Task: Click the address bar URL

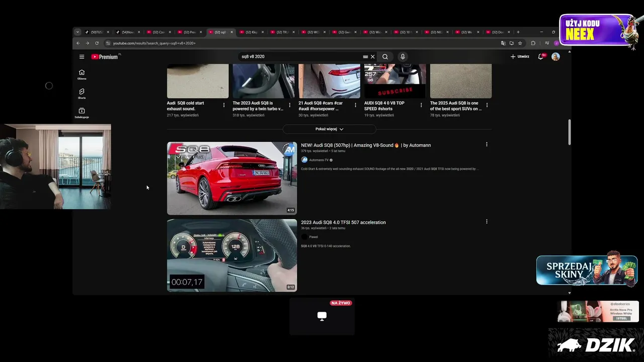Action: [154, 43]
